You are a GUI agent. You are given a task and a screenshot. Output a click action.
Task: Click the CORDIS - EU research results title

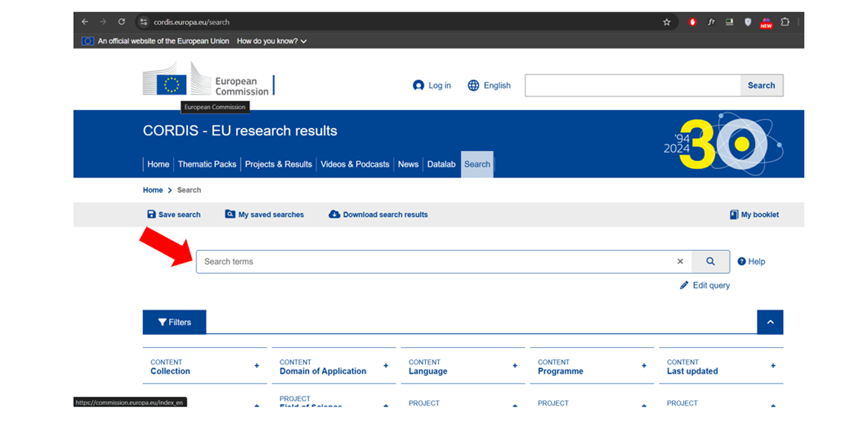click(240, 131)
